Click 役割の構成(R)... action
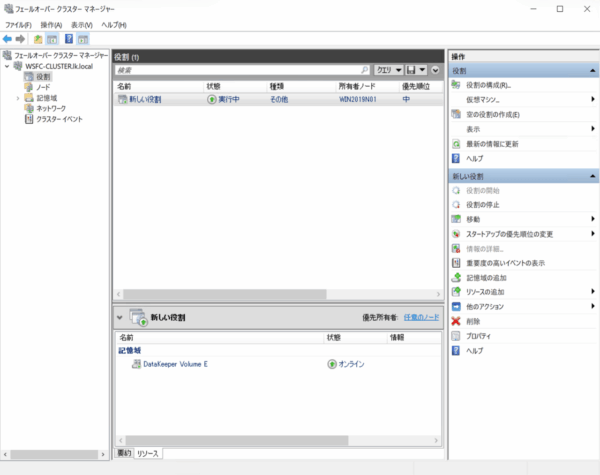This screenshot has width=600, height=475. pos(488,85)
